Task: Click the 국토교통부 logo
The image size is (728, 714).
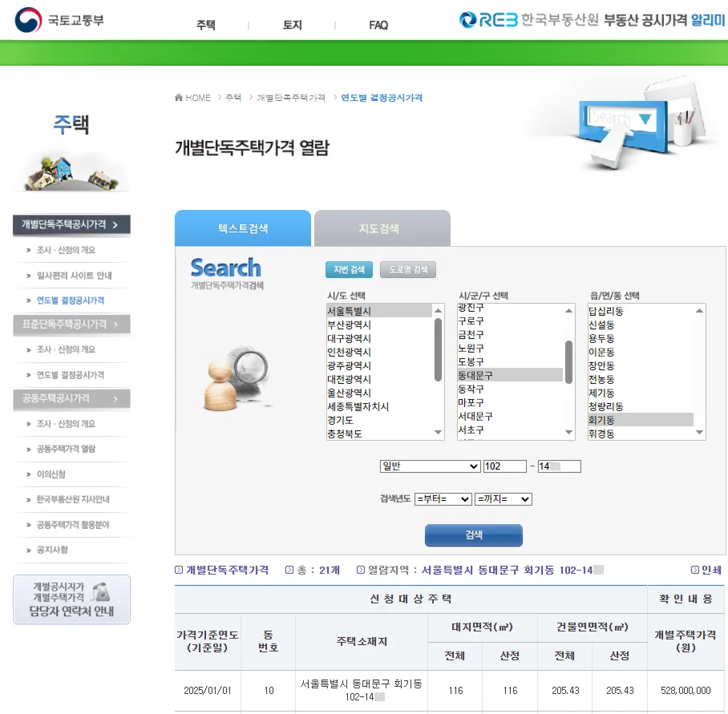Action: click(x=59, y=20)
